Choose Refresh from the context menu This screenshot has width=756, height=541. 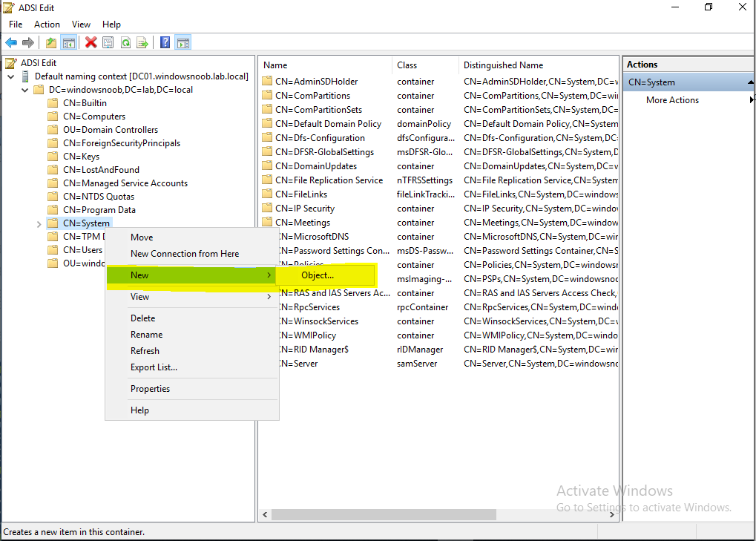pyautogui.click(x=192, y=351)
